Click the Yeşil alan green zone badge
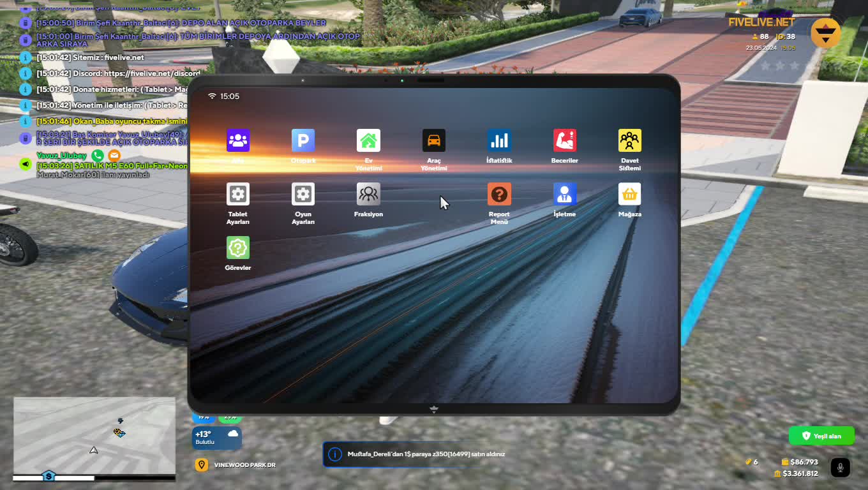868x490 pixels. [x=821, y=436]
